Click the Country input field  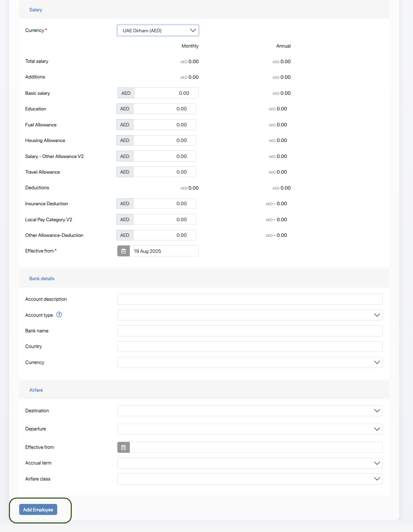pos(250,347)
